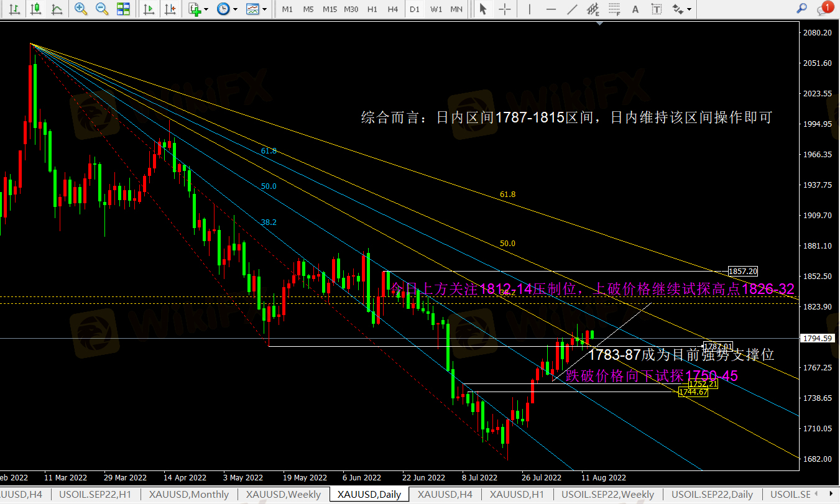The width and height of the screenshot is (840, 504).
Task: Select the crosshair tool
Action: tap(505, 9)
